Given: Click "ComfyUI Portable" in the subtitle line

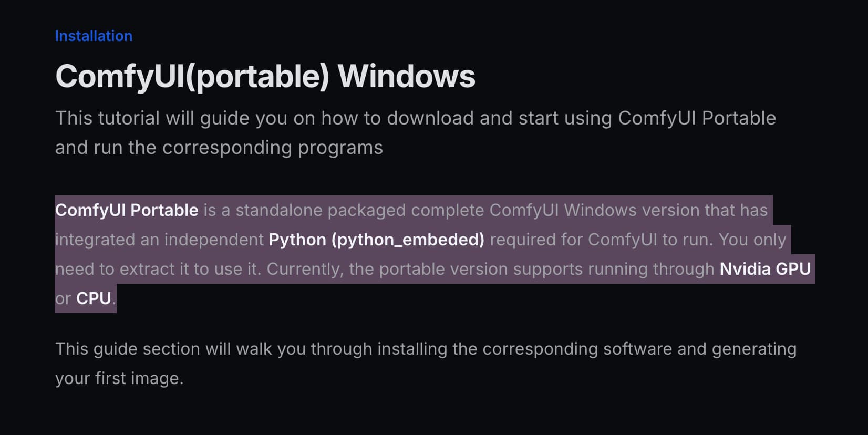Looking at the screenshot, I should click(x=697, y=118).
